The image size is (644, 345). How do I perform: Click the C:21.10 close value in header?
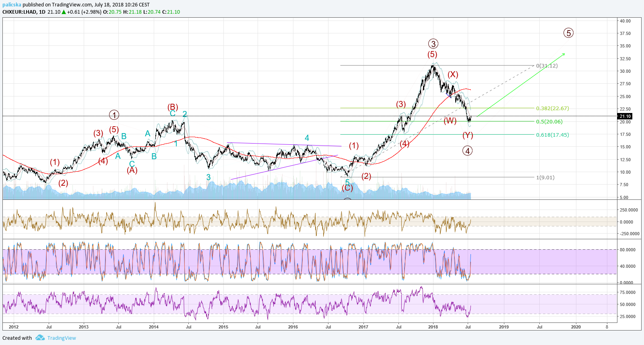coord(171,12)
